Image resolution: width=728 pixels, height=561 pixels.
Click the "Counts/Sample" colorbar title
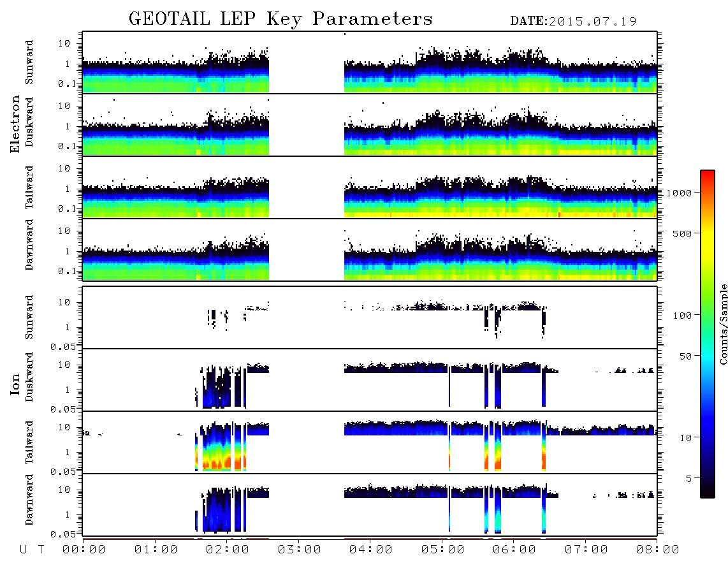click(x=723, y=324)
